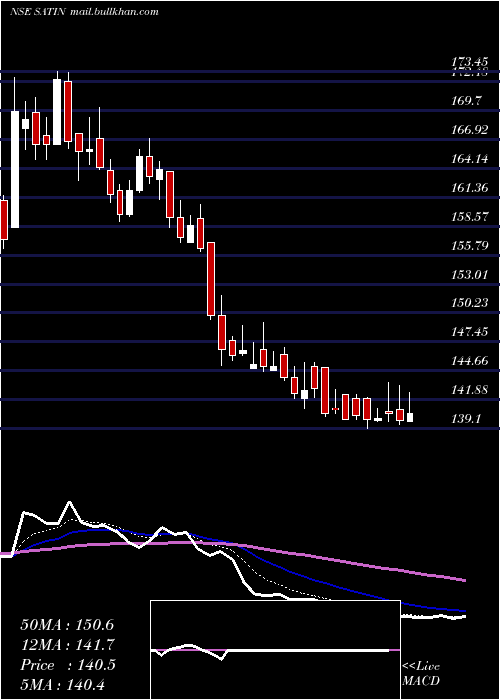The height and width of the screenshot is (700, 500).
Task: Click the 5MA : 140.4 value
Action: pyautogui.click(x=63, y=684)
